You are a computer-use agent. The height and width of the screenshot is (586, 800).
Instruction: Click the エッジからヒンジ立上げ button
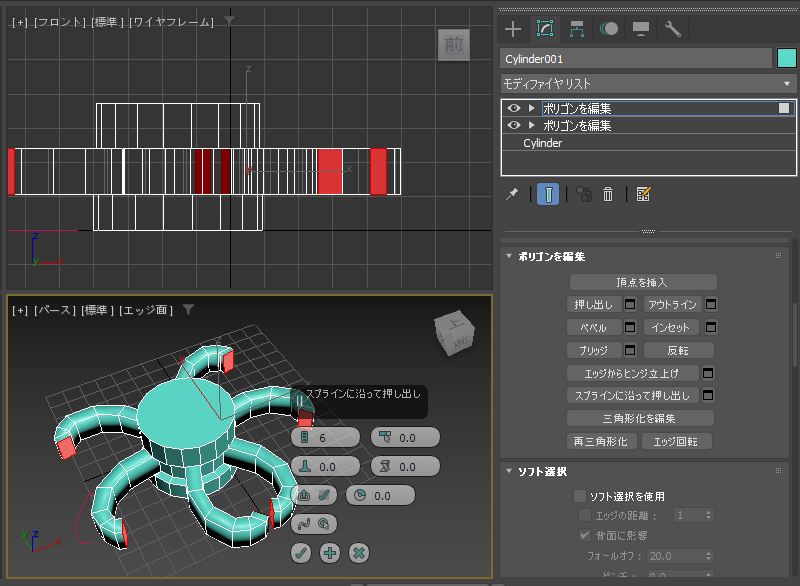[x=633, y=373]
